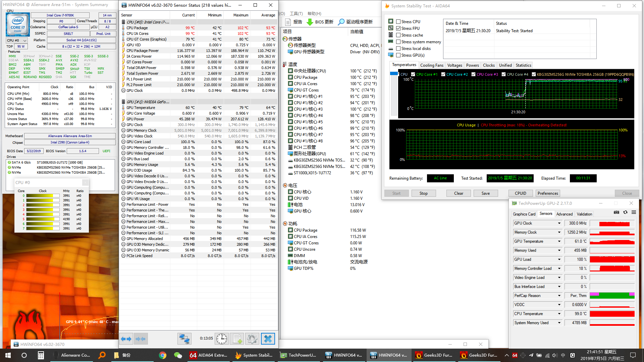Screen dimensions: 644x362
Task: Enable Stress CPU checkbox
Action: (x=398, y=21)
